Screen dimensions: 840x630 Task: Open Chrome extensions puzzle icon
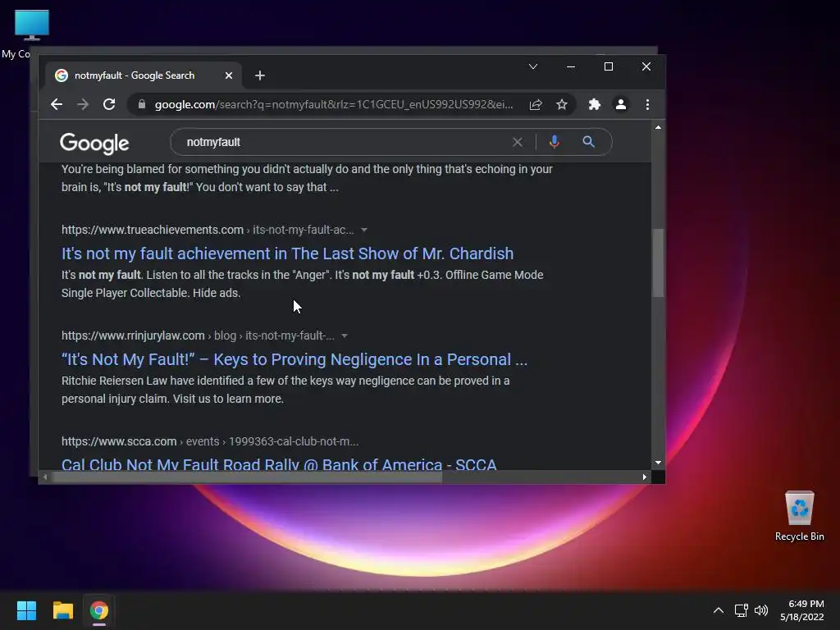pos(595,104)
